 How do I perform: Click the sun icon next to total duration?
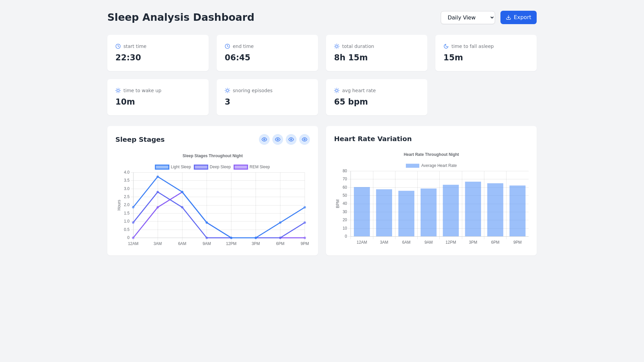337,46
